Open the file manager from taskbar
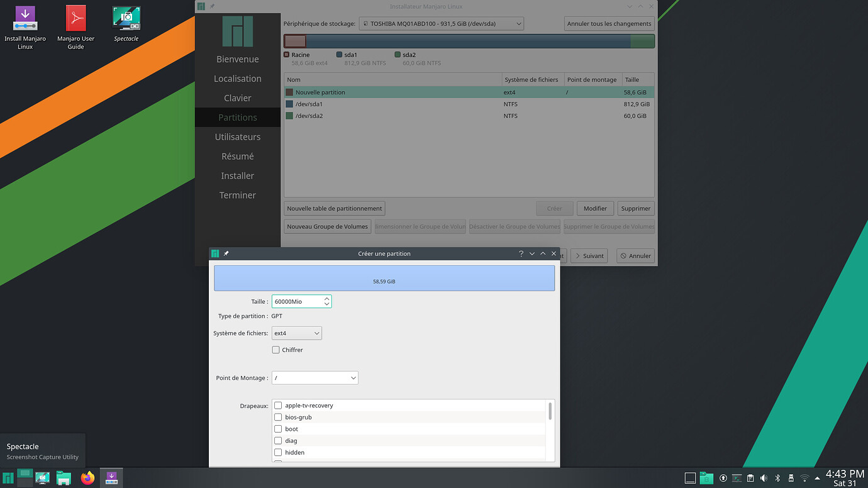 pos(64,479)
